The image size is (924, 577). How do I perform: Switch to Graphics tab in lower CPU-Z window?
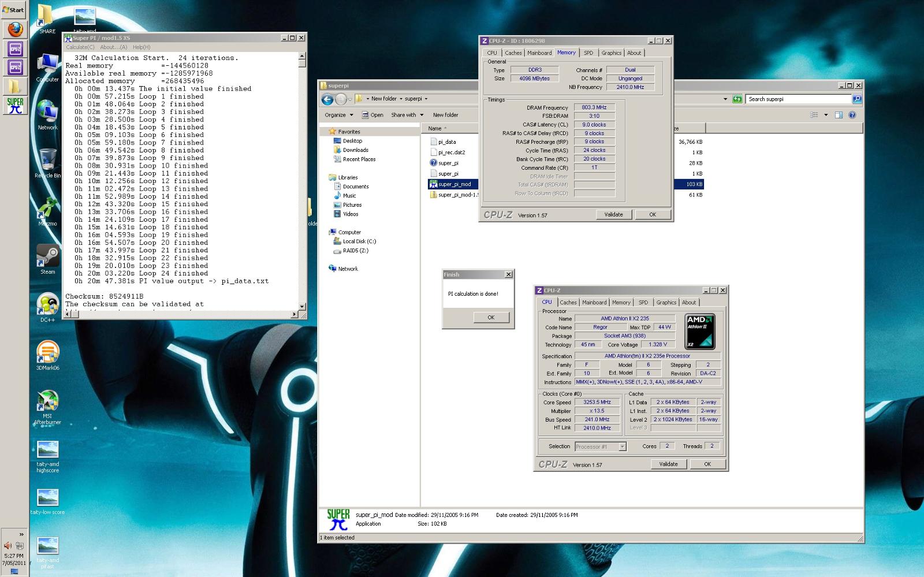coord(666,302)
